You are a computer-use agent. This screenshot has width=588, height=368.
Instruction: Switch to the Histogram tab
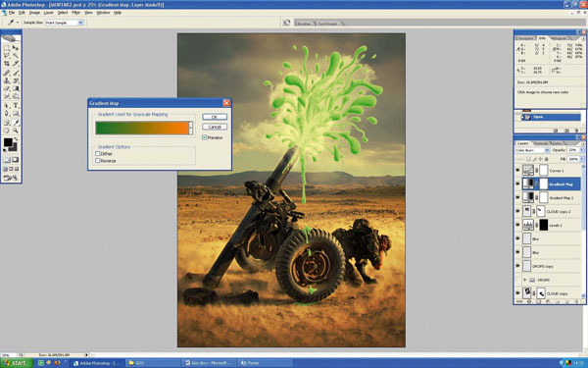pyautogui.click(x=560, y=38)
